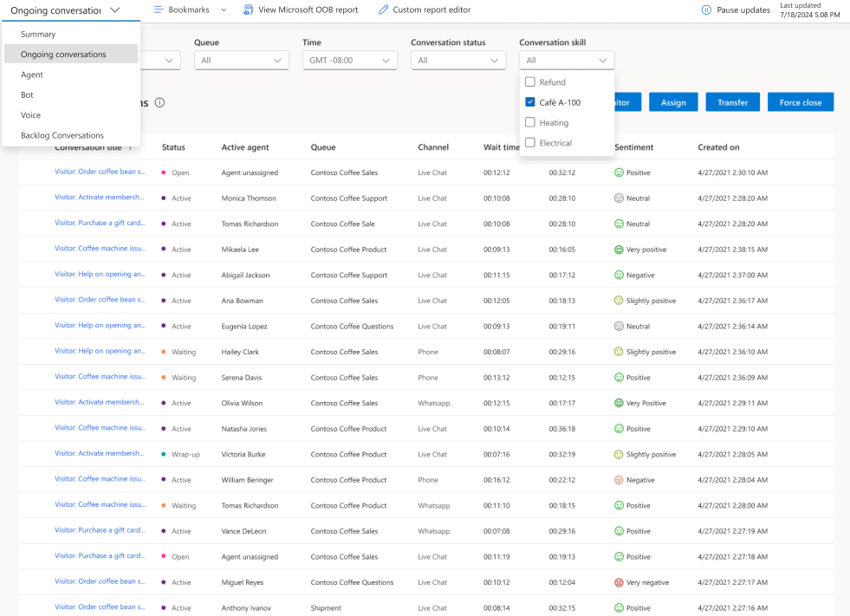Check the Refund skill checkbox
Image resolution: width=850 pixels, height=616 pixels.
pos(530,82)
